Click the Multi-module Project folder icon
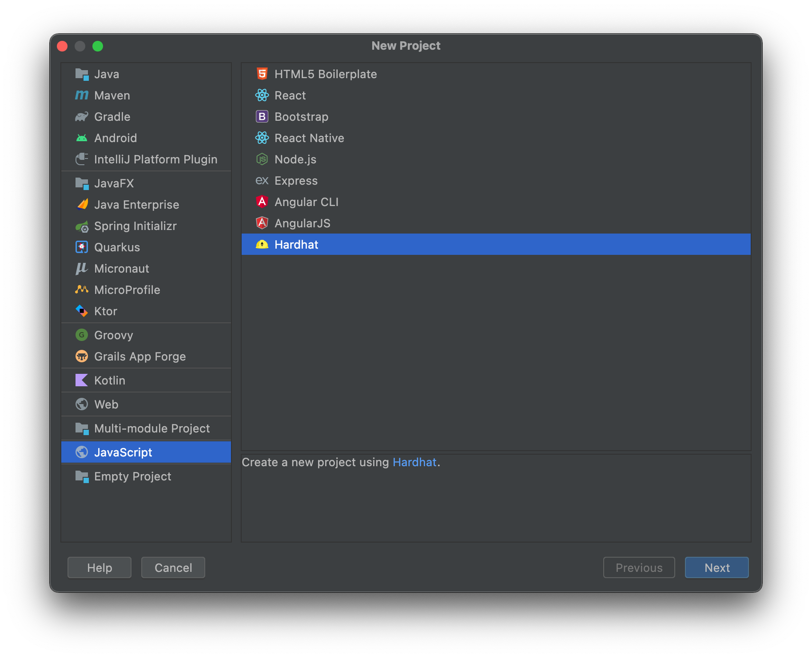The image size is (812, 658). pos(82,428)
